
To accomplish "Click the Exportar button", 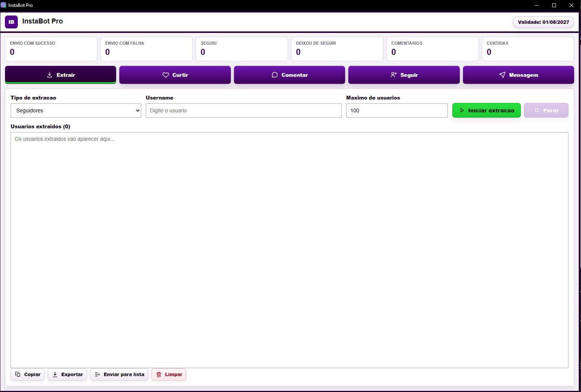I will pyautogui.click(x=67, y=375).
